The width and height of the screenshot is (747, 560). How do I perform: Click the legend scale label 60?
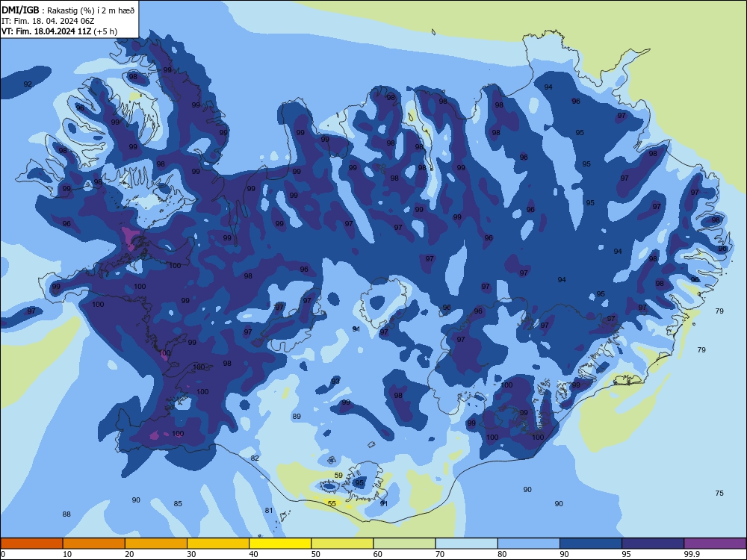point(378,554)
